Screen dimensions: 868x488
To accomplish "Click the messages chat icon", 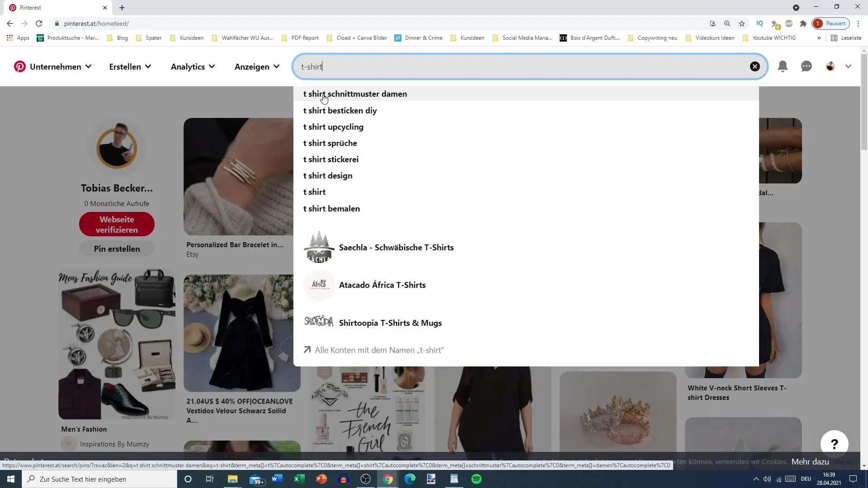I will pos(807,66).
